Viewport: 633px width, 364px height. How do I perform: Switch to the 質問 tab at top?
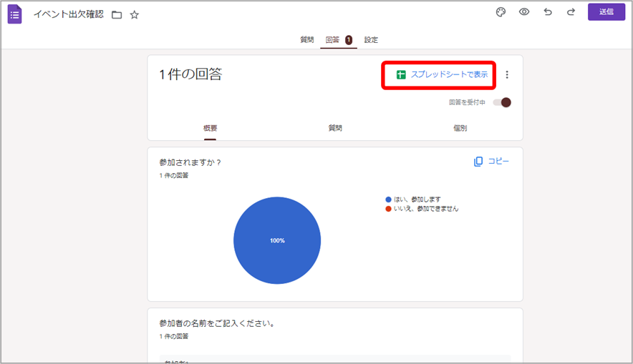point(306,39)
